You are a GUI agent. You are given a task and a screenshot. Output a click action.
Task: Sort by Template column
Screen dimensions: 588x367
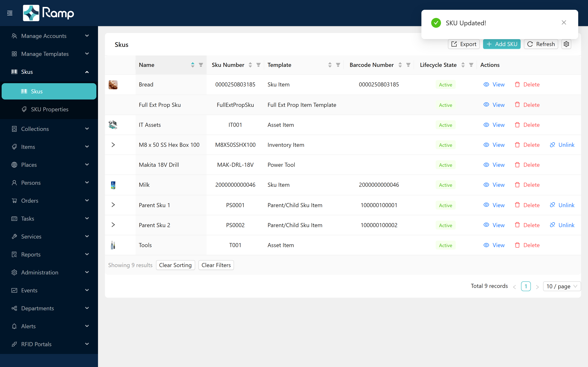(x=330, y=65)
